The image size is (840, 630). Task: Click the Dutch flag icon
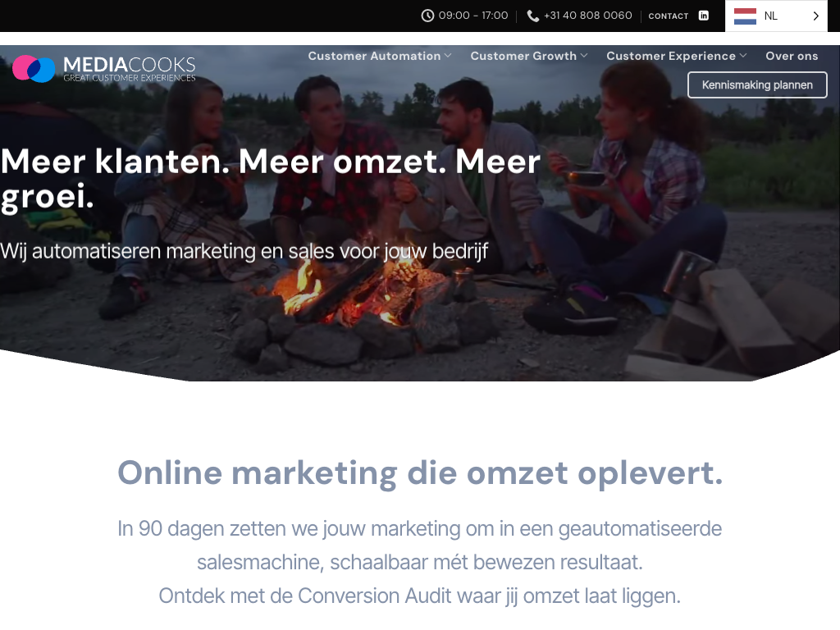click(745, 16)
